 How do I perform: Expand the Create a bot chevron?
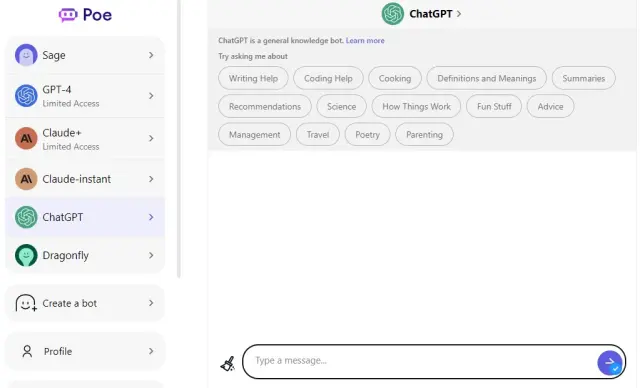[x=151, y=303]
